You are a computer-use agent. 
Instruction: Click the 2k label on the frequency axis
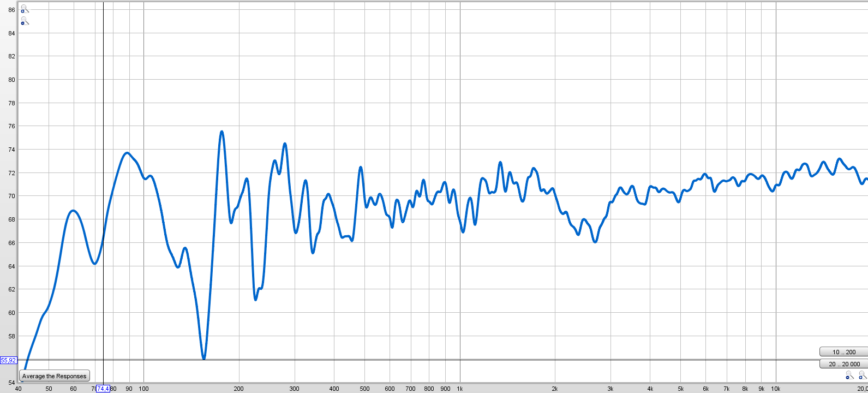[x=555, y=389]
